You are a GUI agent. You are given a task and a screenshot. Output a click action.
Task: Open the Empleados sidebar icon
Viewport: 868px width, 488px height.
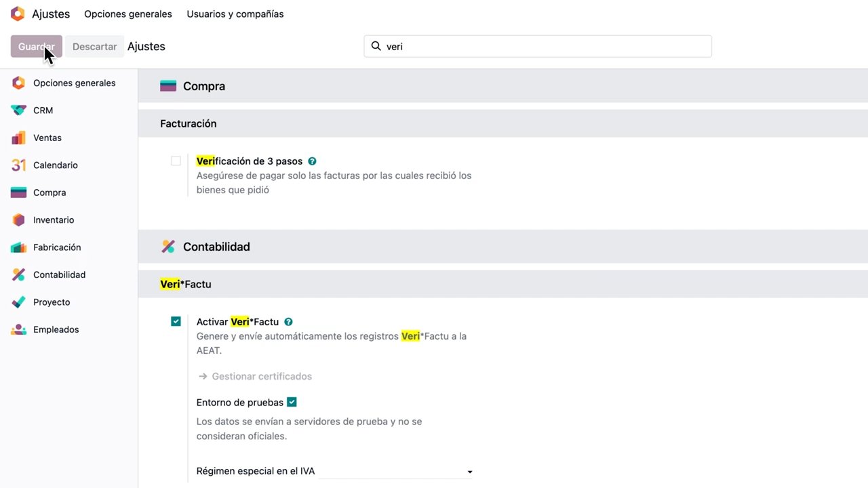pyautogui.click(x=18, y=329)
